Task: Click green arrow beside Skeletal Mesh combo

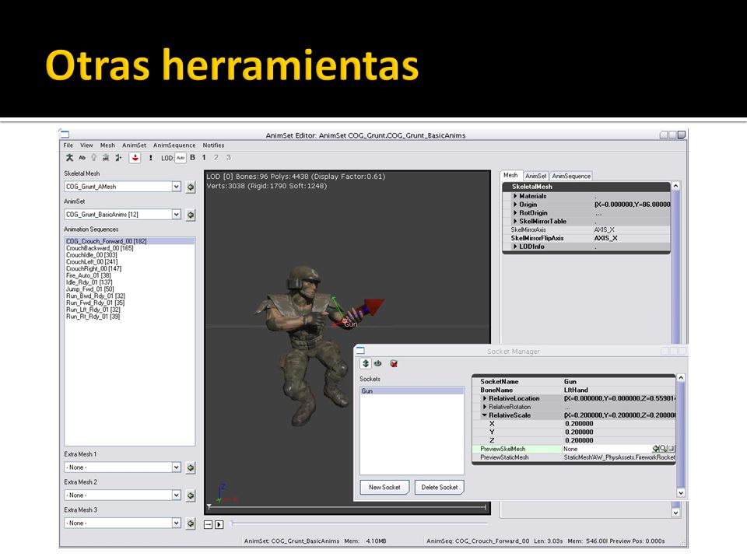Action: coord(191,187)
